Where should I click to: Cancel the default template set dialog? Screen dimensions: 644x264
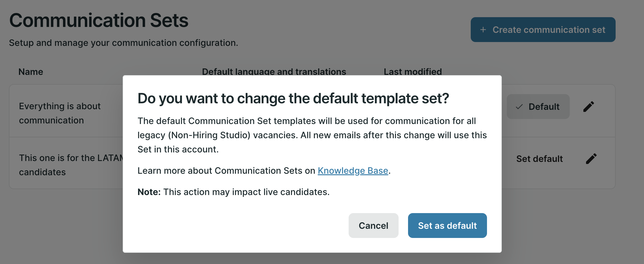pyautogui.click(x=373, y=226)
